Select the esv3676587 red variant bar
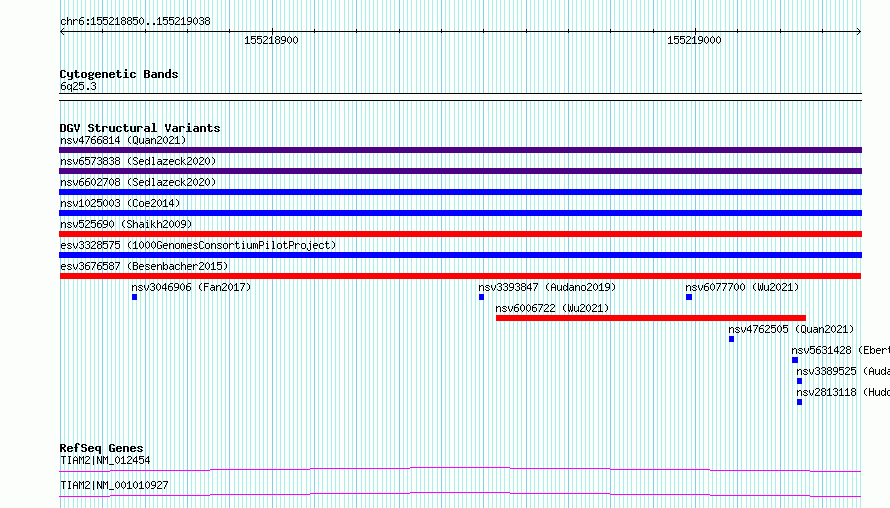The width and height of the screenshot is (890, 508). pos(460,276)
